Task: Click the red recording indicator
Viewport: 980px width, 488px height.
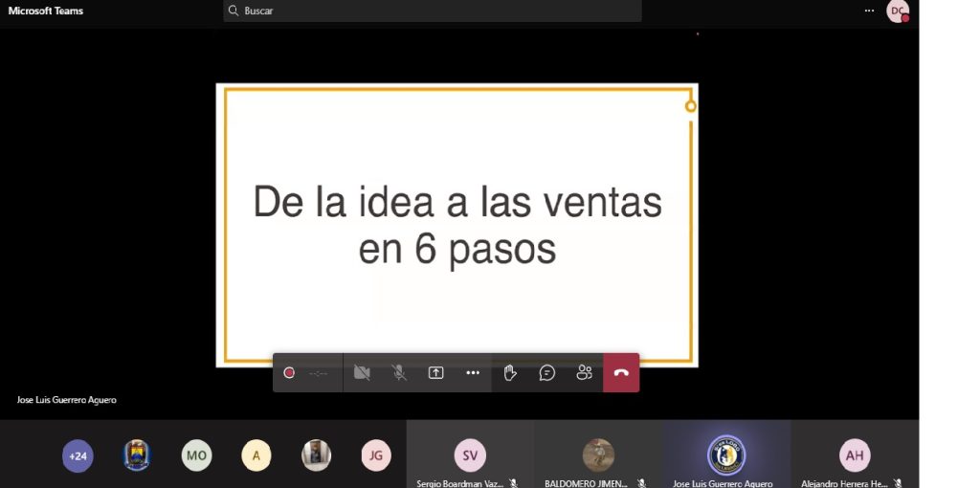Action: pyautogui.click(x=289, y=373)
